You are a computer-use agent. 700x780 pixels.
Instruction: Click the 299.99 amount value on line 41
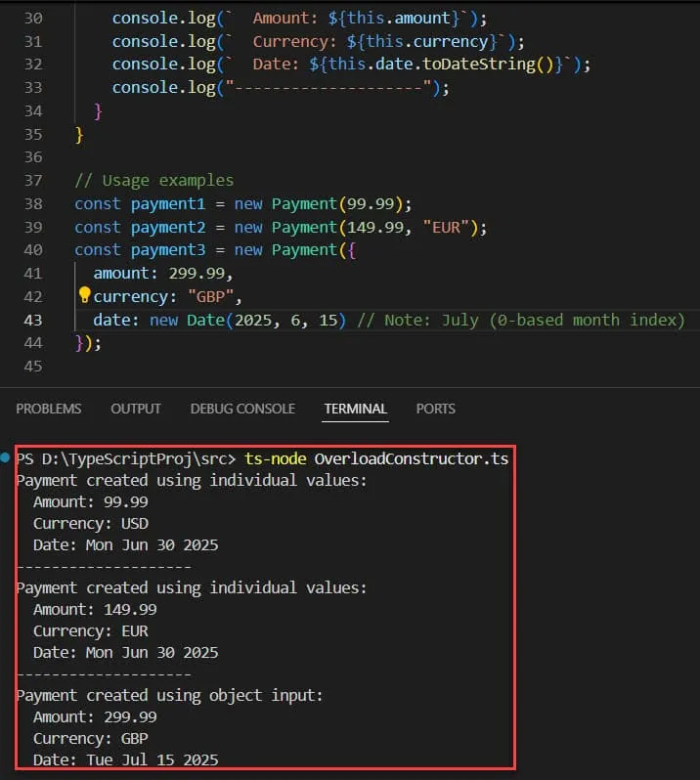click(x=197, y=273)
